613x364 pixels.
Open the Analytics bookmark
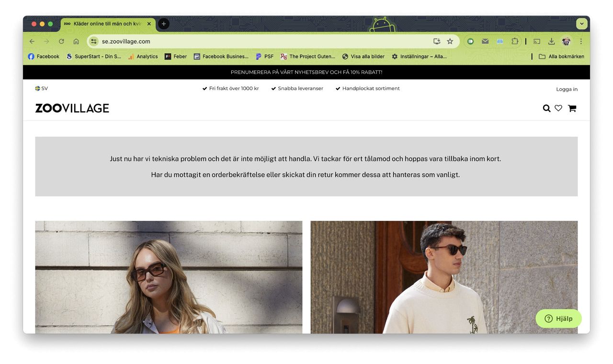pyautogui.click(x=143, y=57)
